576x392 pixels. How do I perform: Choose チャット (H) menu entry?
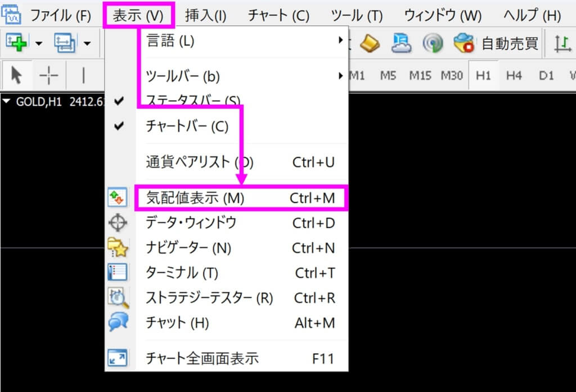pos(226,323)
